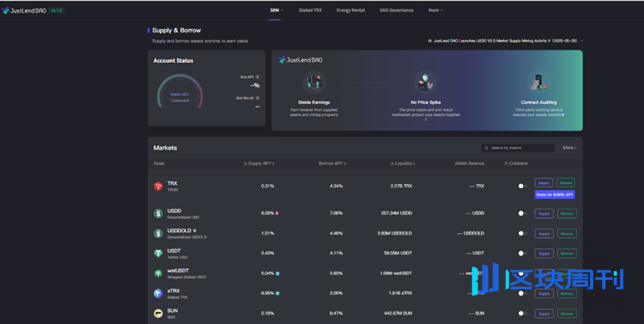
Task: Click the Wallet NOT Connected gauge
Action: [180, 92]
